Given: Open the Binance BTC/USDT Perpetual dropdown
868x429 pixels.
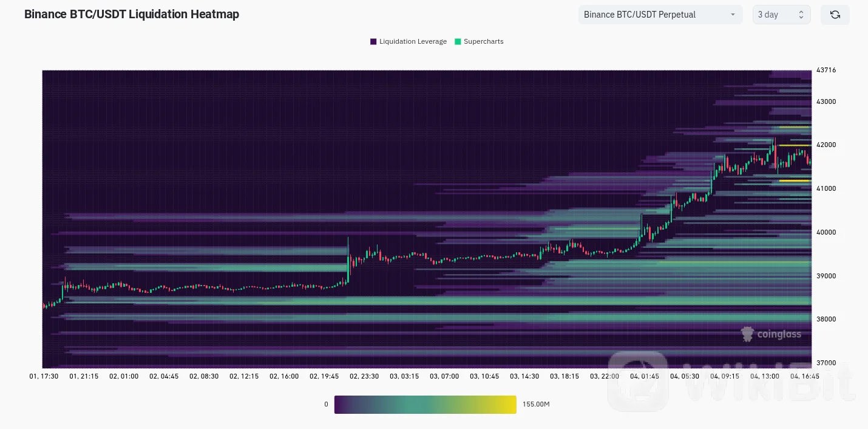Looking at the screenshot, I should pyautogui.click(x=660, y=15).
